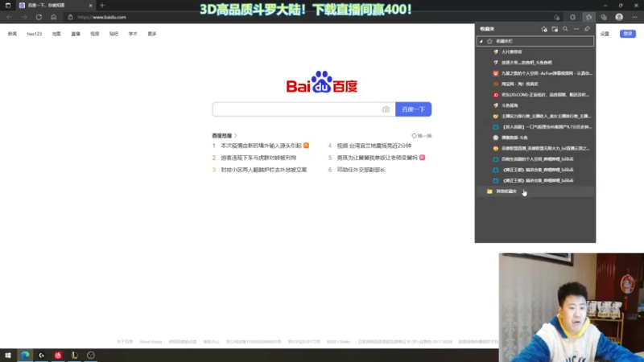
Task: Open Windows Start menu
Action: [8, 355]
